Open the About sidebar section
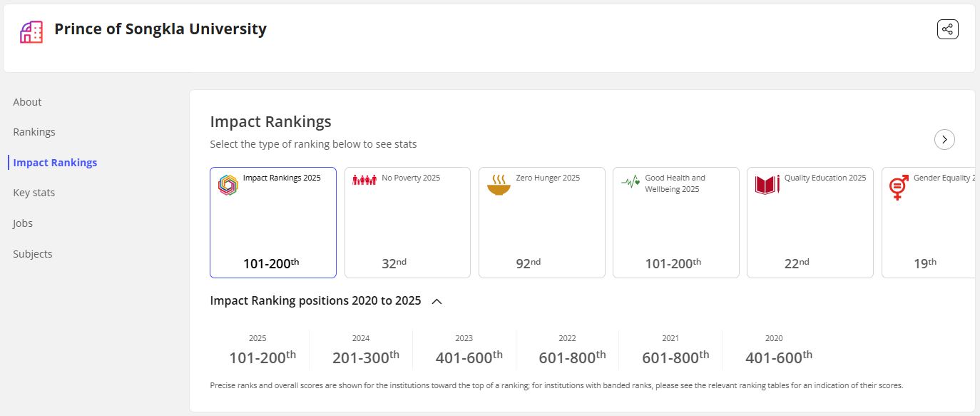The height and width of the screenshot is (416, 980). click(x=27, y=102)
